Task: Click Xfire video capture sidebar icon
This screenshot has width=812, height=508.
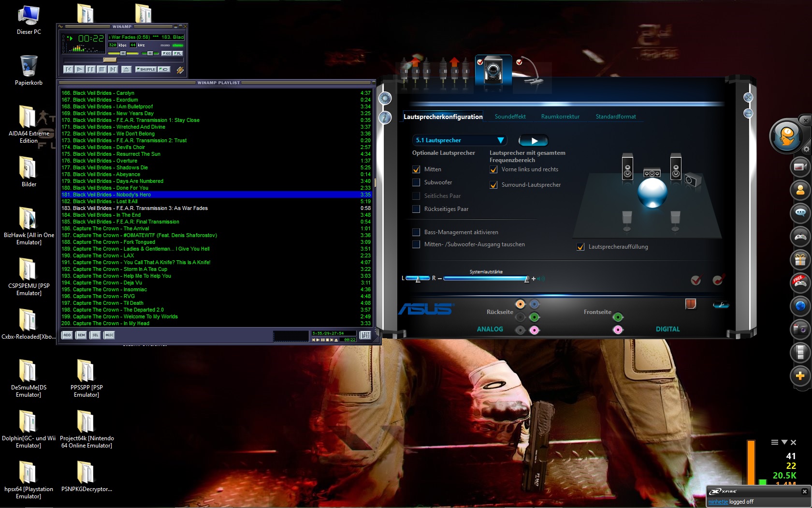Action: [x=800, y=167]
